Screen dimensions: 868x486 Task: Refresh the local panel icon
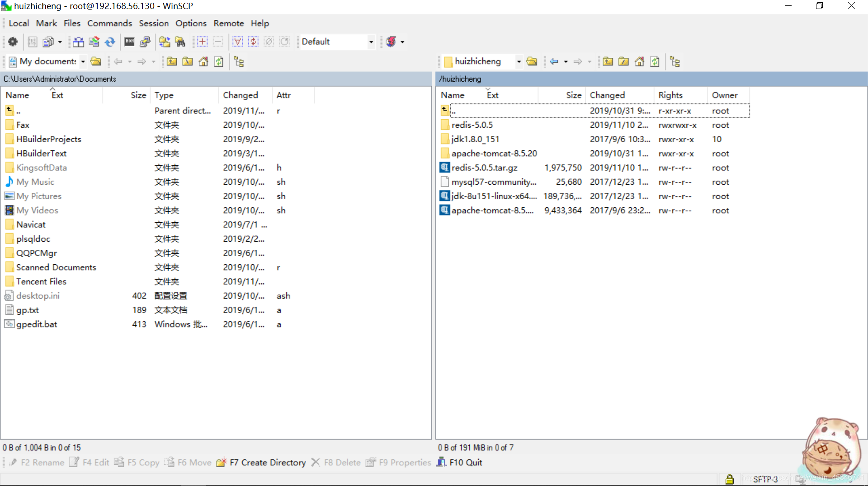tap(219, 61)
